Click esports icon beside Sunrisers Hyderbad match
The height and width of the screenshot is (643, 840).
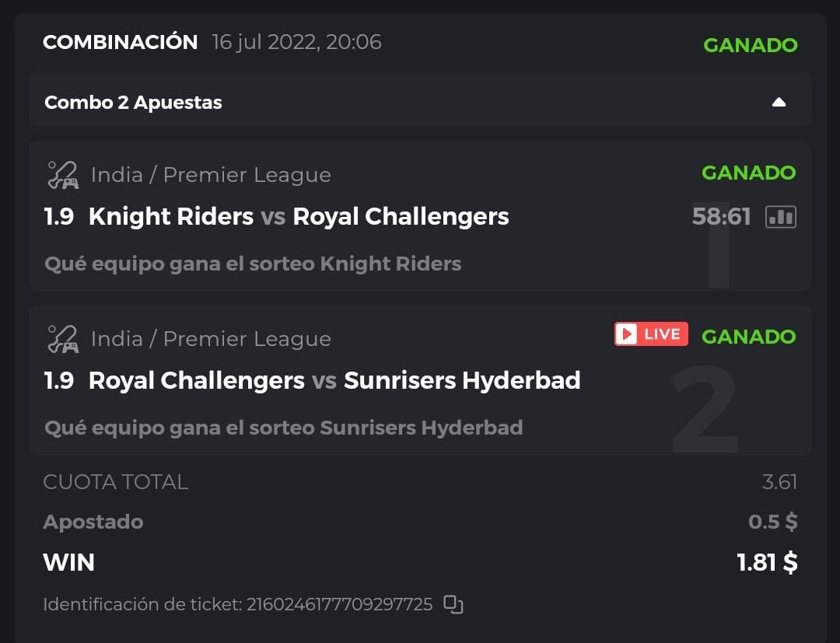pyautogui.click(x=63, y=339)
